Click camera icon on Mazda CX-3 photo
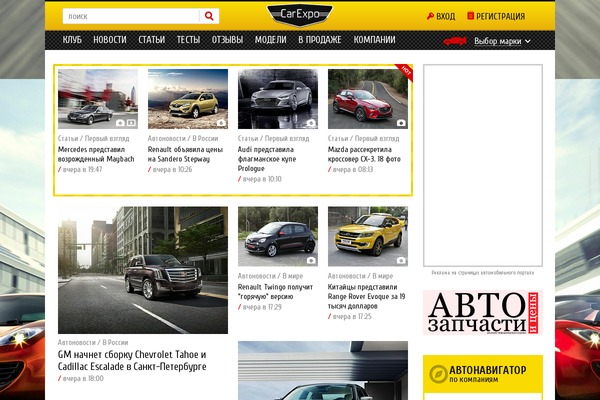Image resolution: width=600 pixels, height=400 pixels. click(x=401, y=123)
